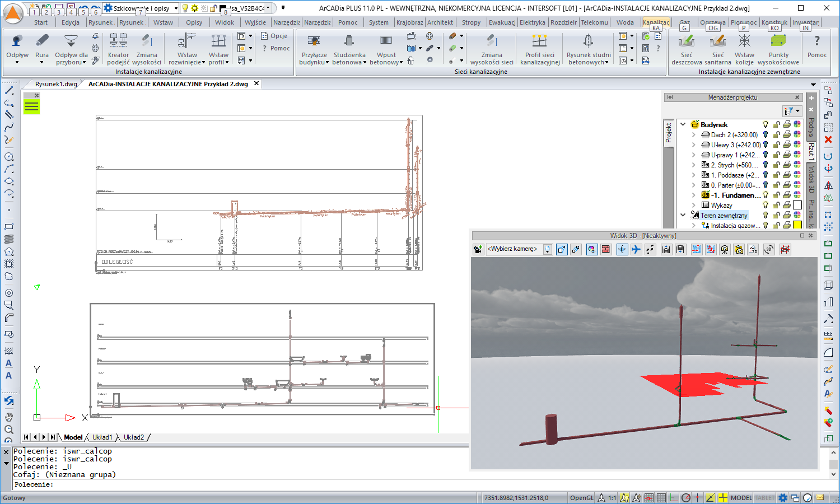Expand the Wykazy tree node
Viewport: 840px width, 504px height.
click(x=693, y=205)
